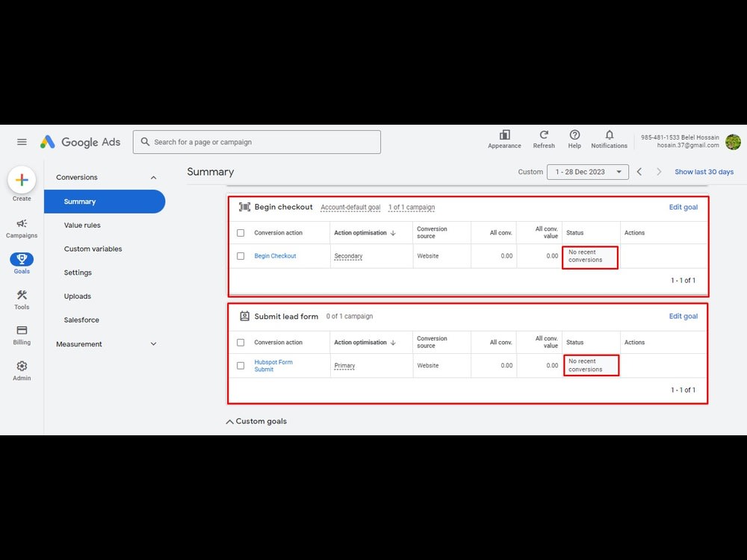Switch to Value rules page
Image resolution: width=747 pixels, height=560 pixels.
[83, 225]
